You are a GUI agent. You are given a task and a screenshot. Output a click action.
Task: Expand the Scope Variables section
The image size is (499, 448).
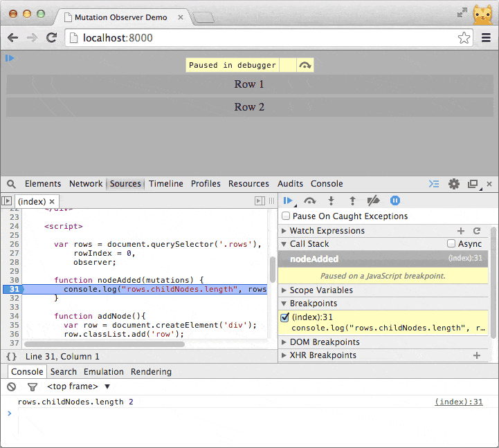(320, 290)
